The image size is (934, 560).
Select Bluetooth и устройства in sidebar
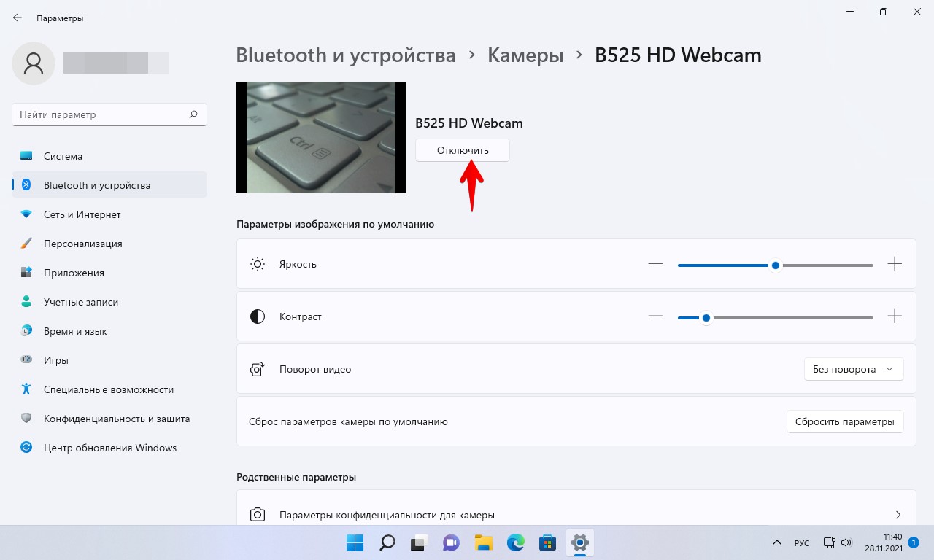[x=109, y=185]
